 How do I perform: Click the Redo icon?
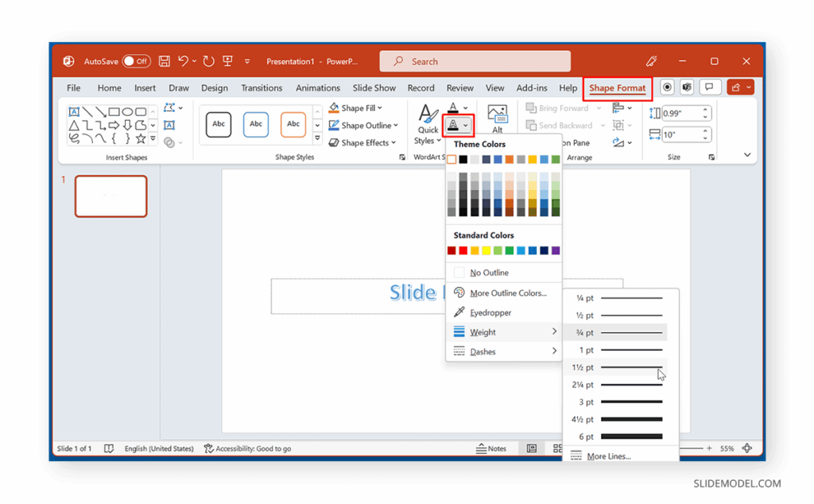209,61
